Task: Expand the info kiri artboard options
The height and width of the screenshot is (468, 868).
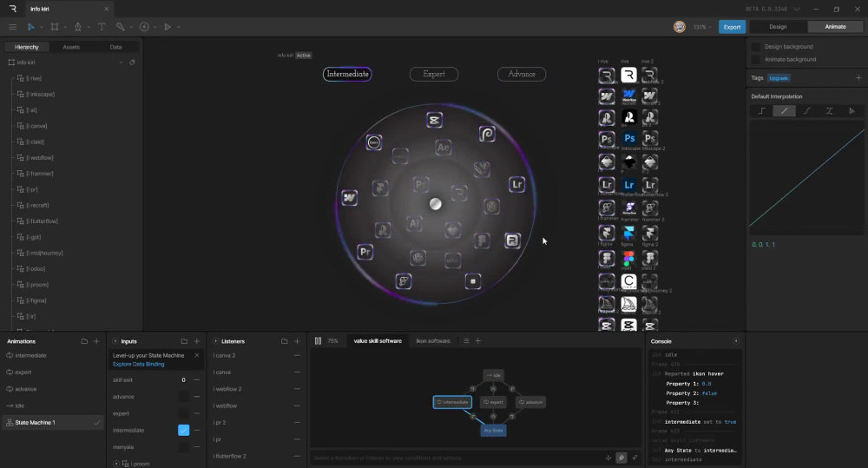Action: click(121, 63)
